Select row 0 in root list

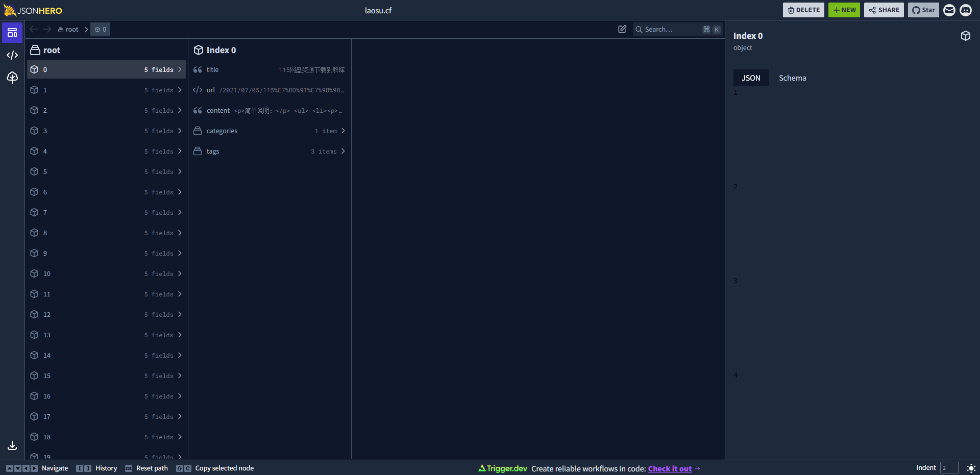[x=106, y=69]
